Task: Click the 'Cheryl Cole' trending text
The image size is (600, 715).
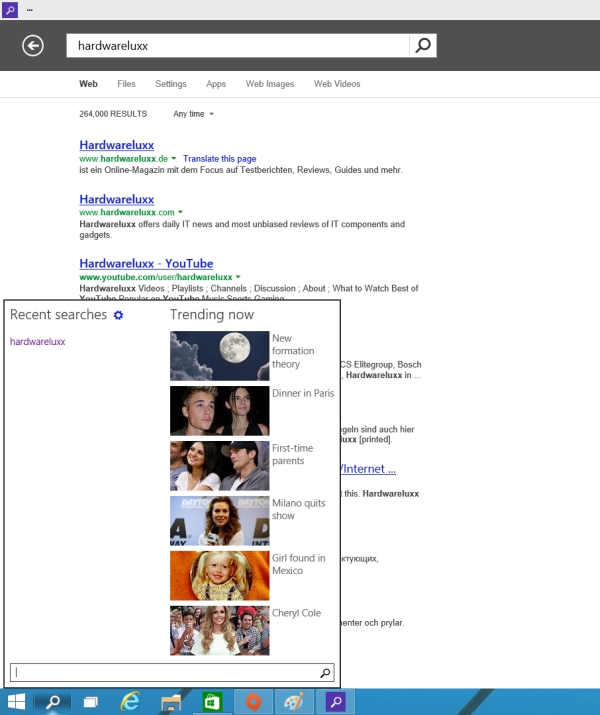Action: (296, 613)
